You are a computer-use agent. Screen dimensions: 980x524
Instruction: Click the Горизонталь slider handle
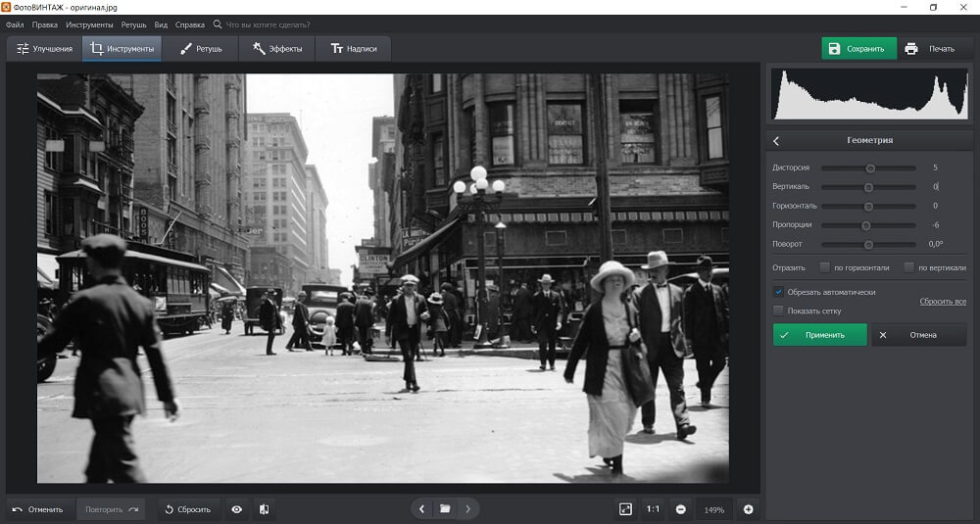pos(868,206)
